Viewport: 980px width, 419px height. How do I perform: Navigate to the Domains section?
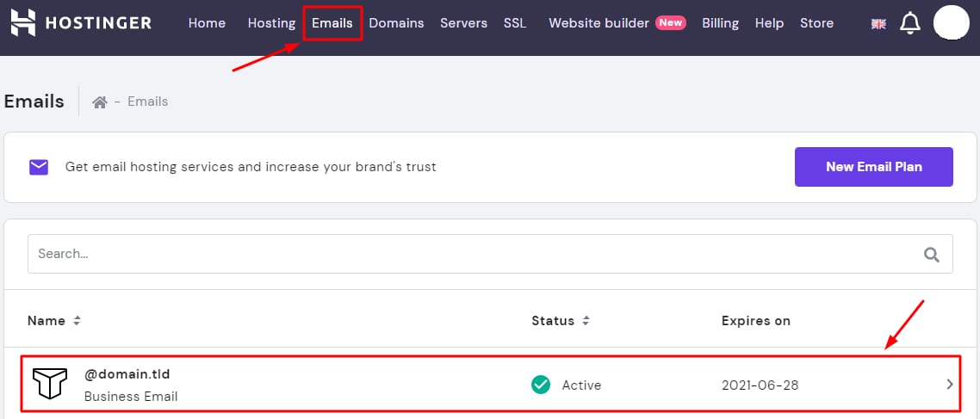click(396, 23)
